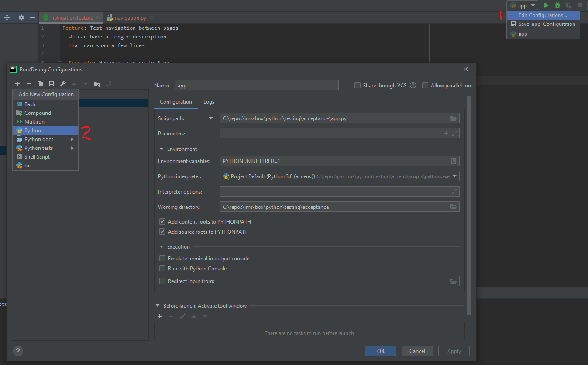Viewport: 588px width, 377px height.
Task: Collapse the Before launch section
Action: pos(157,306)
